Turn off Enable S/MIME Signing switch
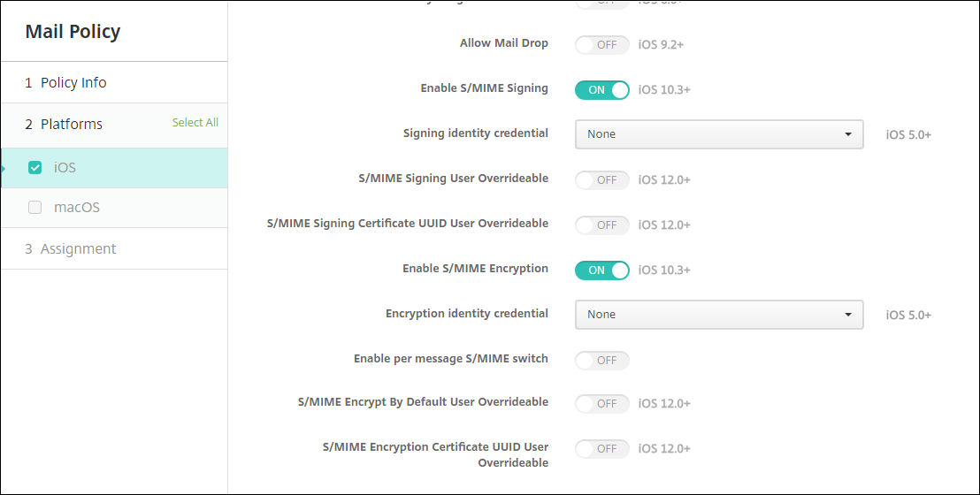 point(601,89)
